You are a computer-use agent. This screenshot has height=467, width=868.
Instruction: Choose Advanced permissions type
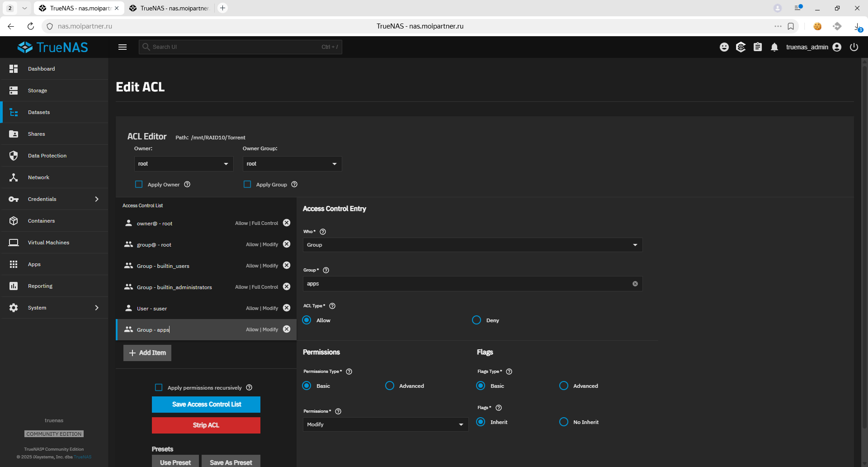(390, 386)
